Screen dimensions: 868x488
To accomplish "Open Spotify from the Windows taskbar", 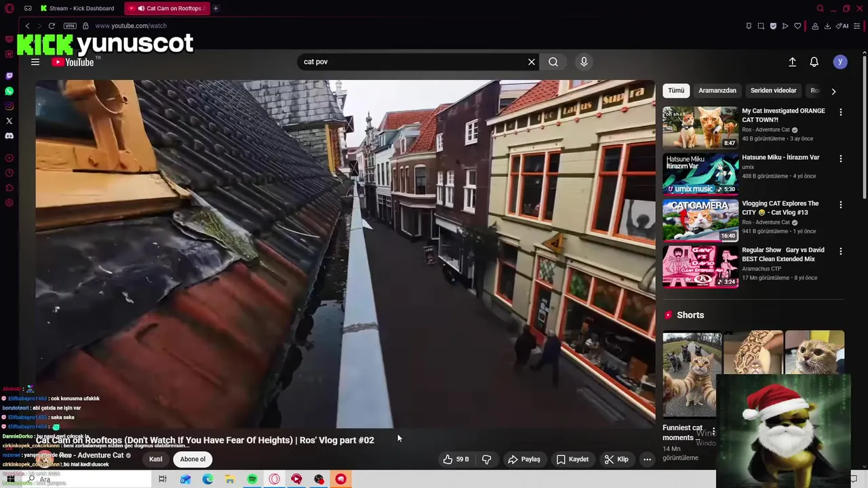I will tap(252, 479).
